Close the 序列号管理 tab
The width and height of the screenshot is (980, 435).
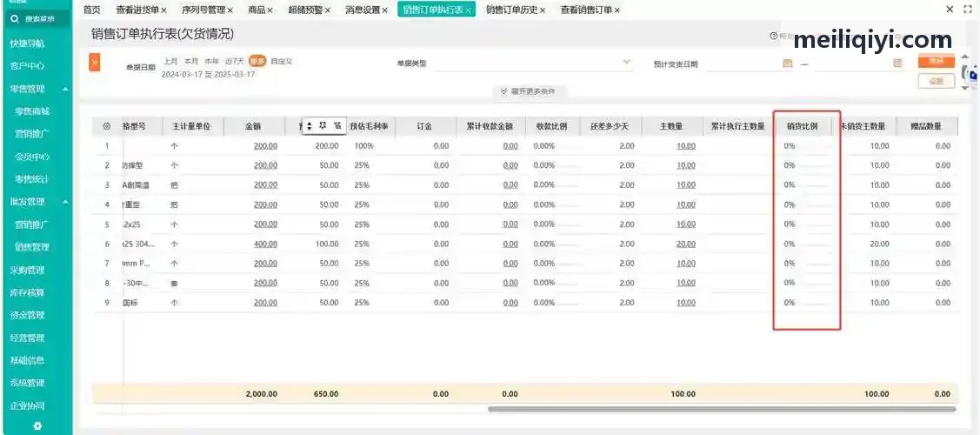point(230,10)
